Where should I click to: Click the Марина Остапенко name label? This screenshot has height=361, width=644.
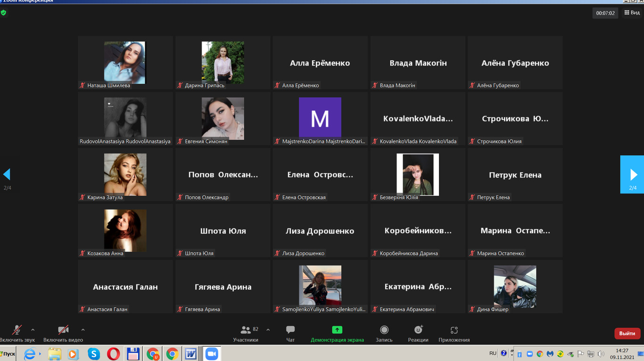tap(500, 253)
